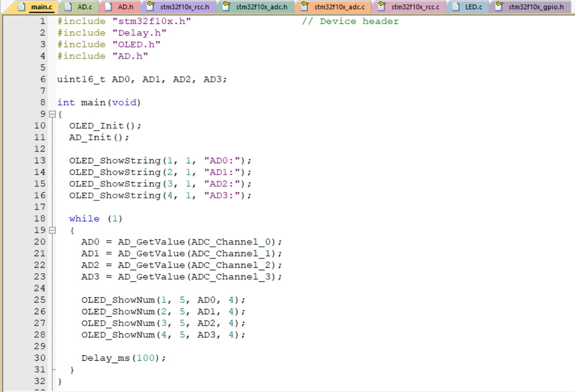Click the uint16_t declaration on line 6

[x=142, y=79]
